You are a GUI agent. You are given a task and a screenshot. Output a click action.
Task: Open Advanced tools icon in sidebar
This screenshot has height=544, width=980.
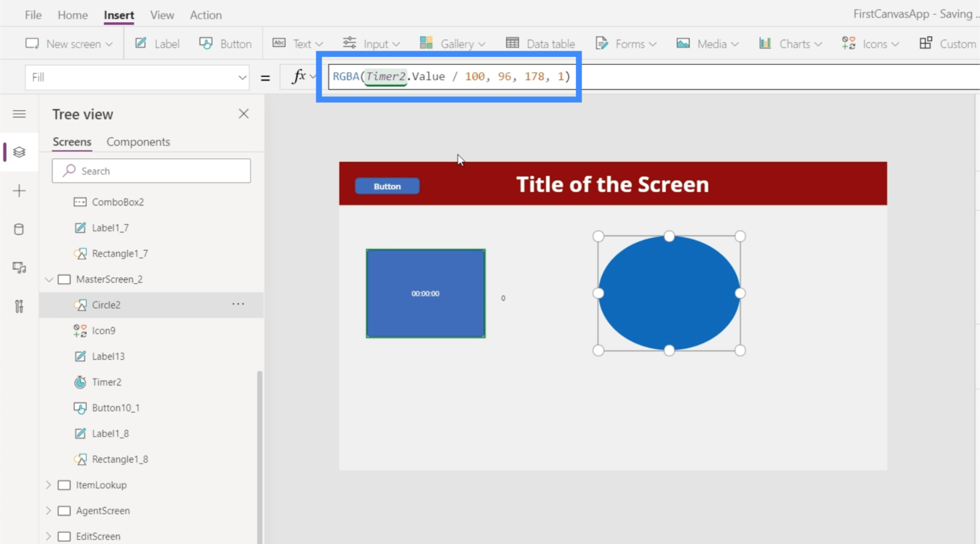(19, 306)
